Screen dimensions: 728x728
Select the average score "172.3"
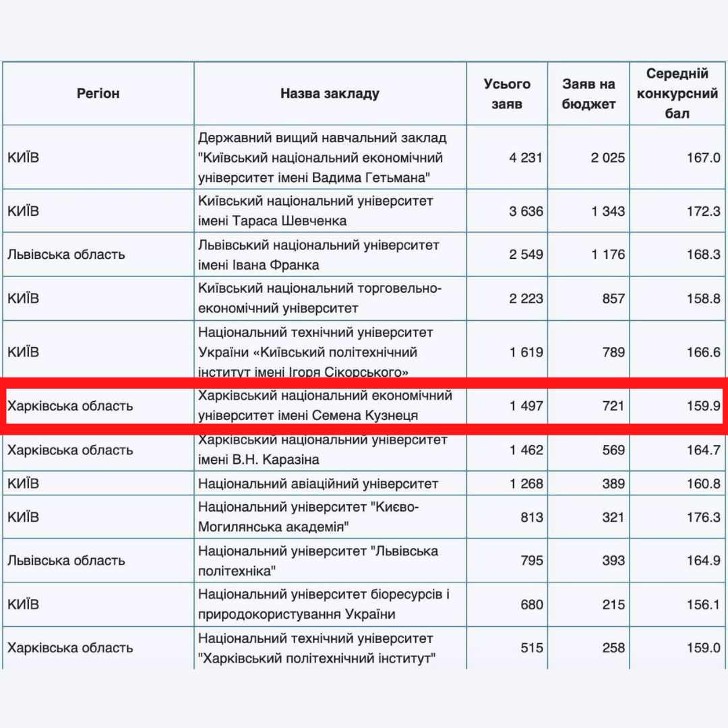point(703,211)
